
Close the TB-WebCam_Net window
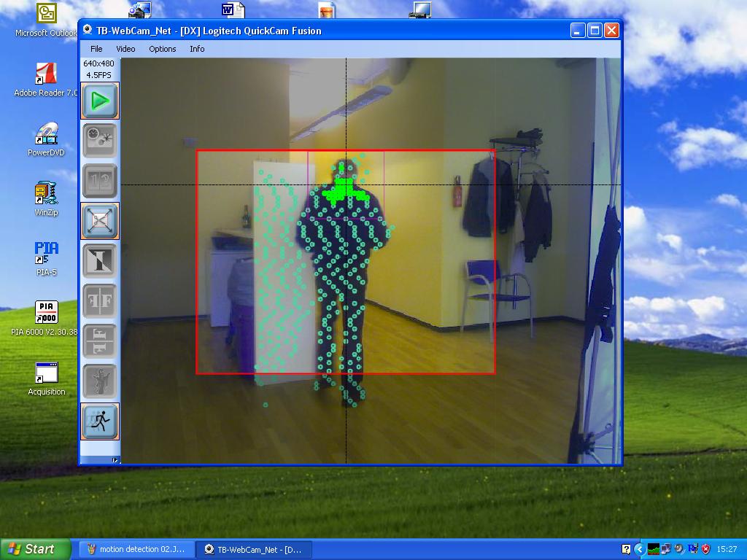coord(611,31)
